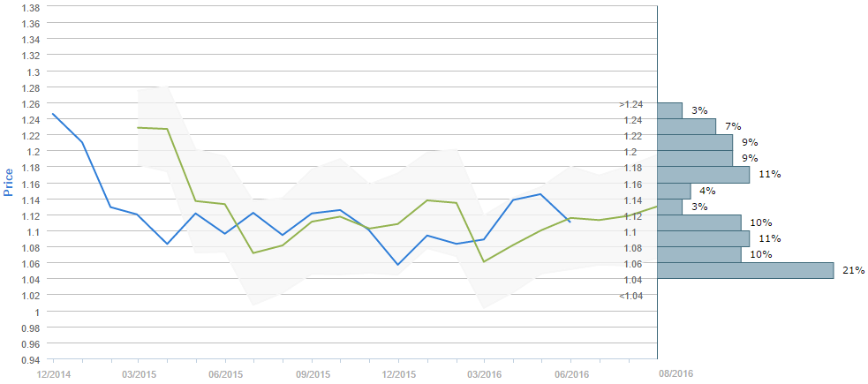Select the 03/2015 x-axis date label

(139, 373)
